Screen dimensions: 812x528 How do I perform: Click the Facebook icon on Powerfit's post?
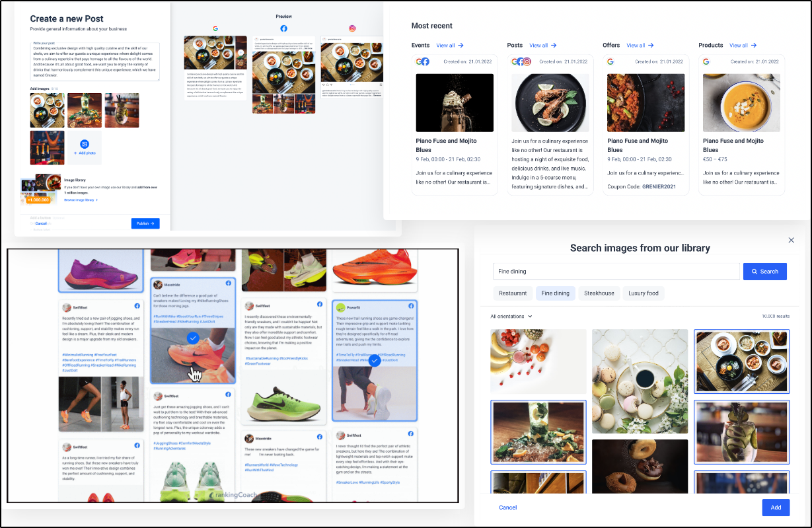coord(410,306)
